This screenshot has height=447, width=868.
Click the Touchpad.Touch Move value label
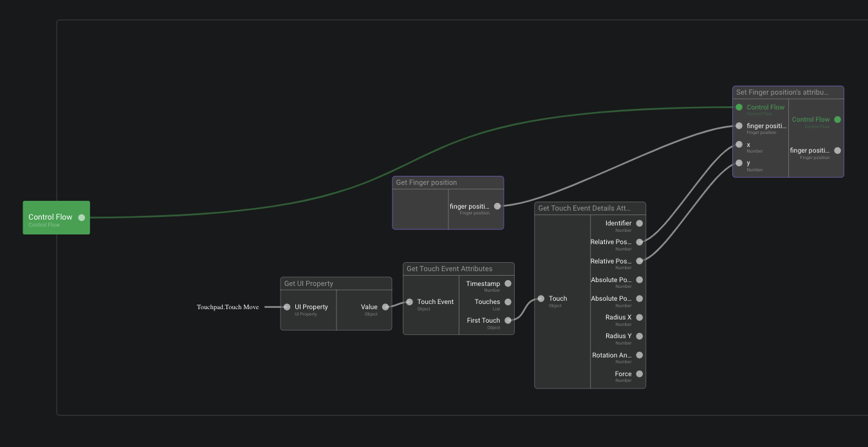coord(228,307)
